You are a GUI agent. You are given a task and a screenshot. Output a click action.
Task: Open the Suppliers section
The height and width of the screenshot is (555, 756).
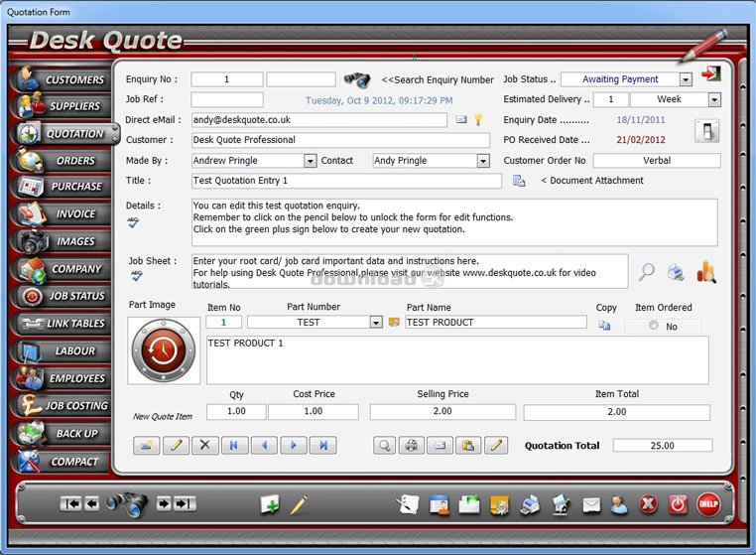(61, 106)
